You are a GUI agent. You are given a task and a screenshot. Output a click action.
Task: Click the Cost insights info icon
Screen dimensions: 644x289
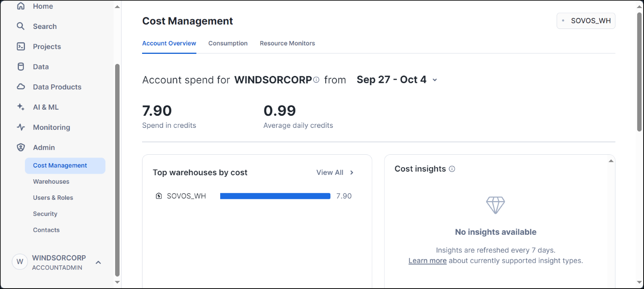pos(452,169)
